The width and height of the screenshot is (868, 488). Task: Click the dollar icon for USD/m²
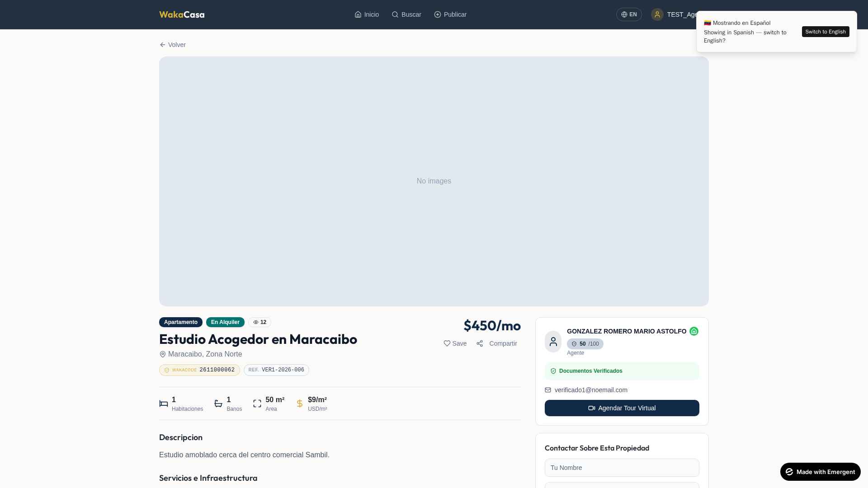coord(300,404)
